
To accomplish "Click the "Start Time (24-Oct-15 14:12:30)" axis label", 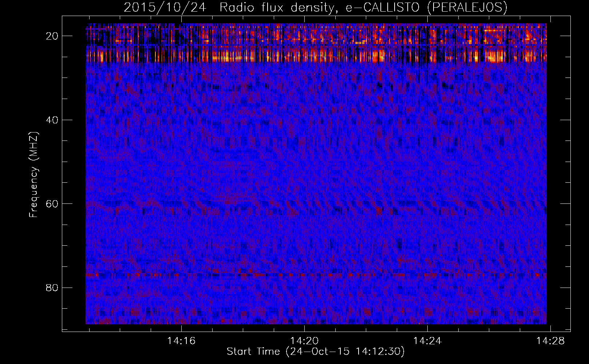I will click(x=316, y=352).
